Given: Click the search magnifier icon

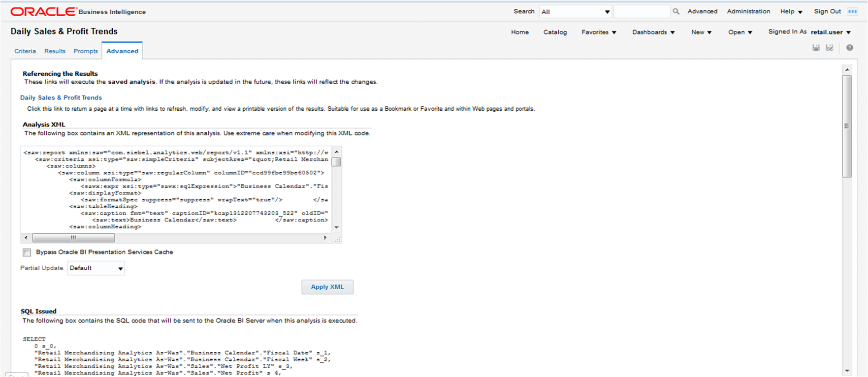Looking at the screenshot, I should pos(676,11).
